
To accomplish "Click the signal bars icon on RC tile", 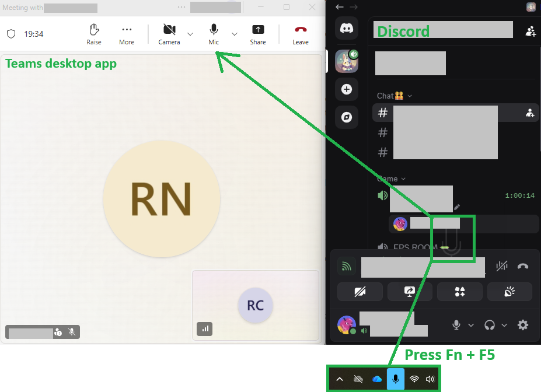I will [x=205, y=328].
